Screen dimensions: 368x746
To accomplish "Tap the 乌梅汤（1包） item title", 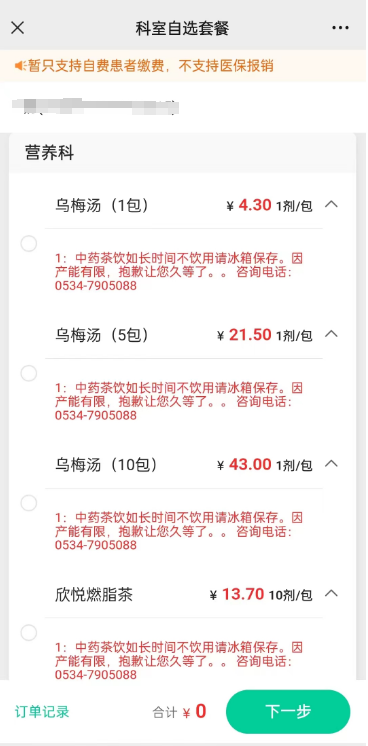I will tap(101, 206).
